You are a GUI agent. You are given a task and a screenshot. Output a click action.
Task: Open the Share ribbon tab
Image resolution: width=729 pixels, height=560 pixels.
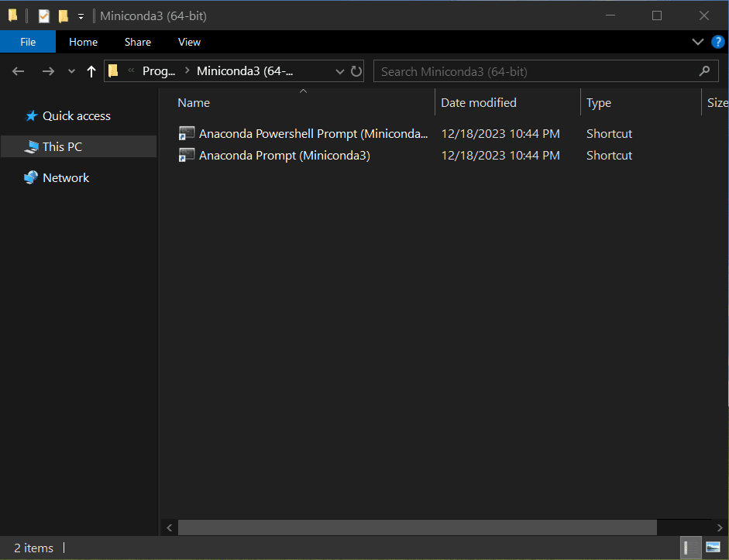[x=138, y=42]
